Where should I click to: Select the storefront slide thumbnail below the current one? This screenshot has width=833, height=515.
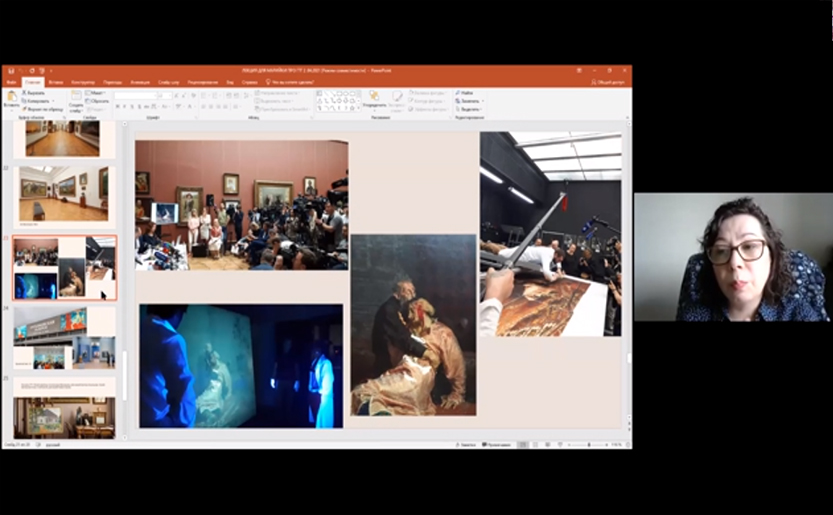point(64,338)
